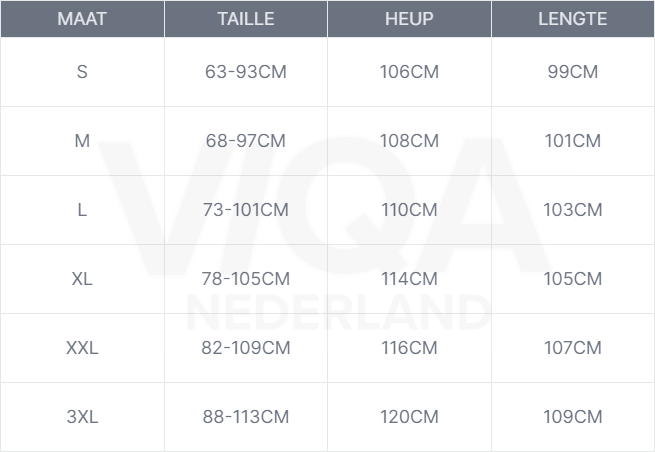
Task: Click the 106CM hip value
Action: [x=409, y=72]
